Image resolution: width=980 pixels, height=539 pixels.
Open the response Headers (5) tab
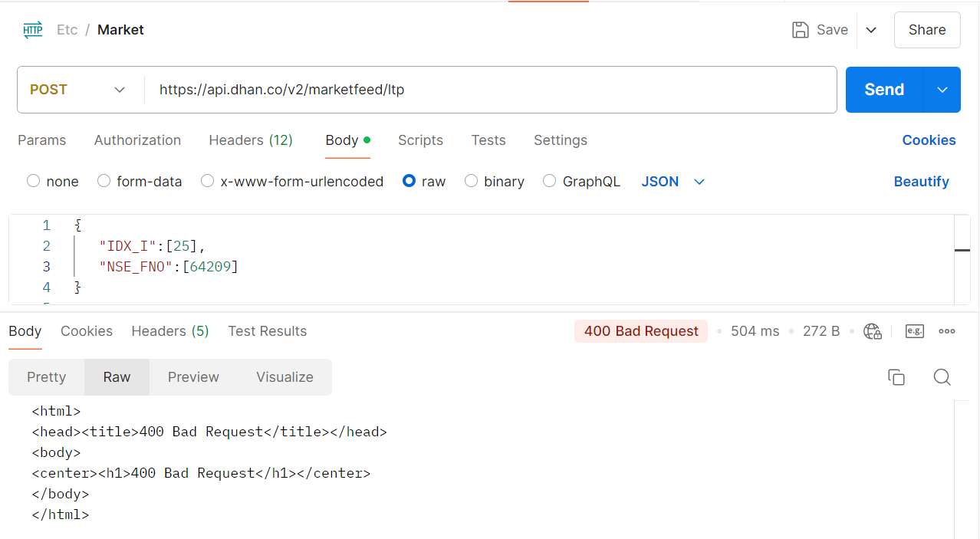170,331
